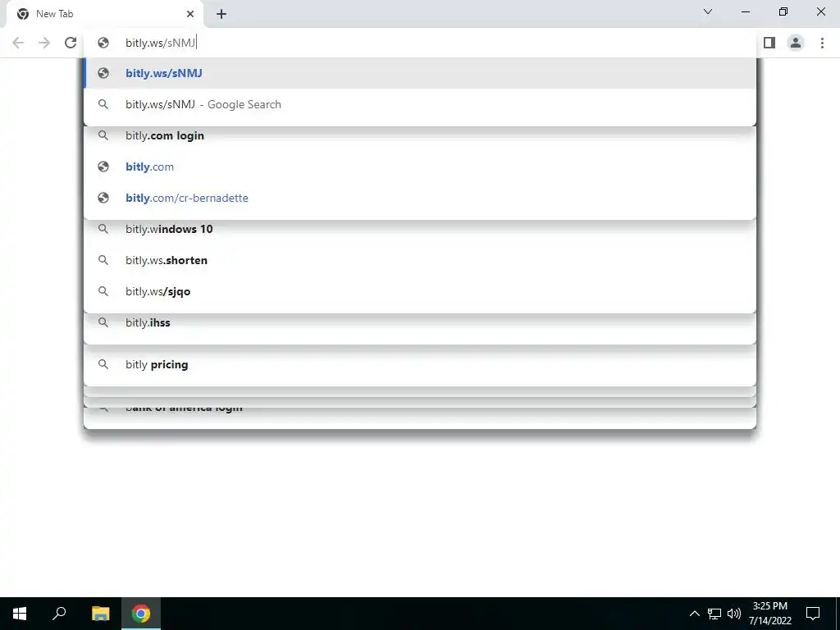The height and width of the screenshot is (630, 840).
Task: Reload the page with the refresh icon
Action: [71, 43]
